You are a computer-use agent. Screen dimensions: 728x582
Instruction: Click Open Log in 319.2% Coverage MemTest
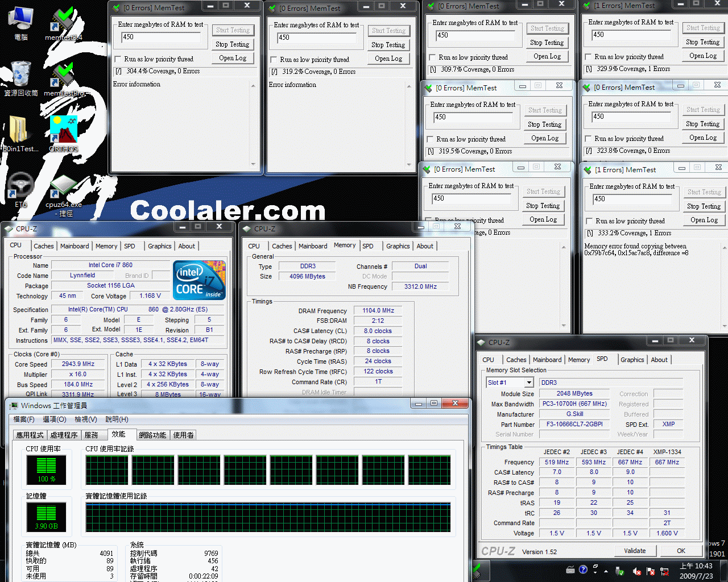(388, 59)
